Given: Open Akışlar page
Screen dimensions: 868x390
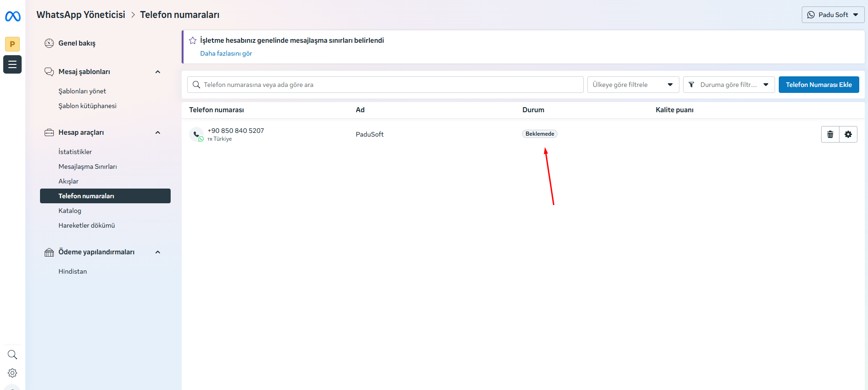Looking at the screenshot, I should coord(69,181).
